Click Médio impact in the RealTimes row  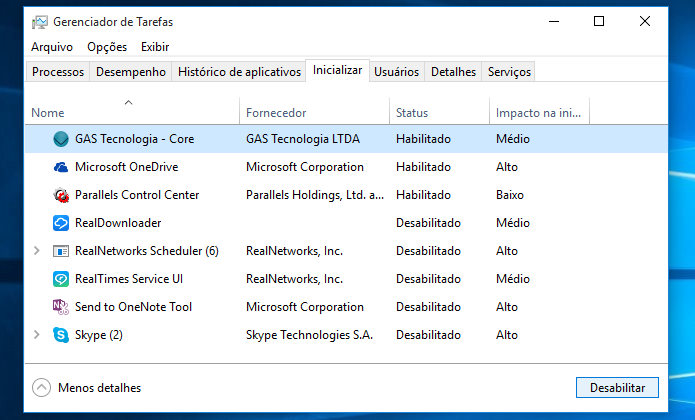tap(512, 279)
